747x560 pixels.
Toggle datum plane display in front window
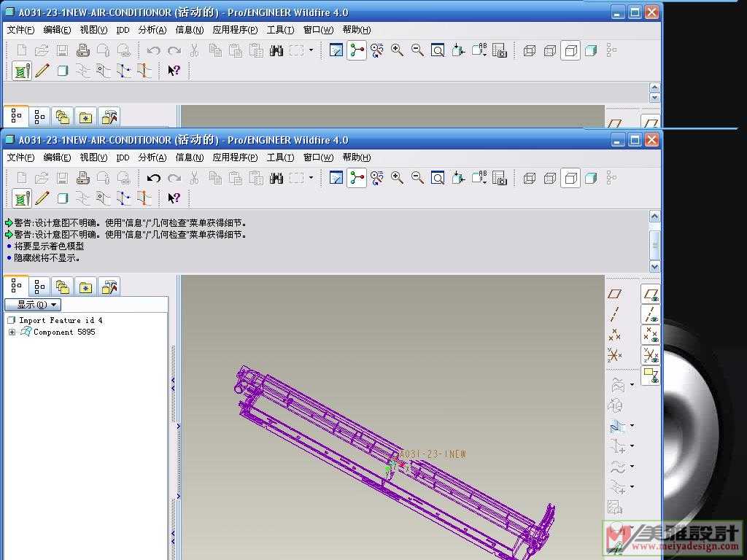tap(651, 295)
